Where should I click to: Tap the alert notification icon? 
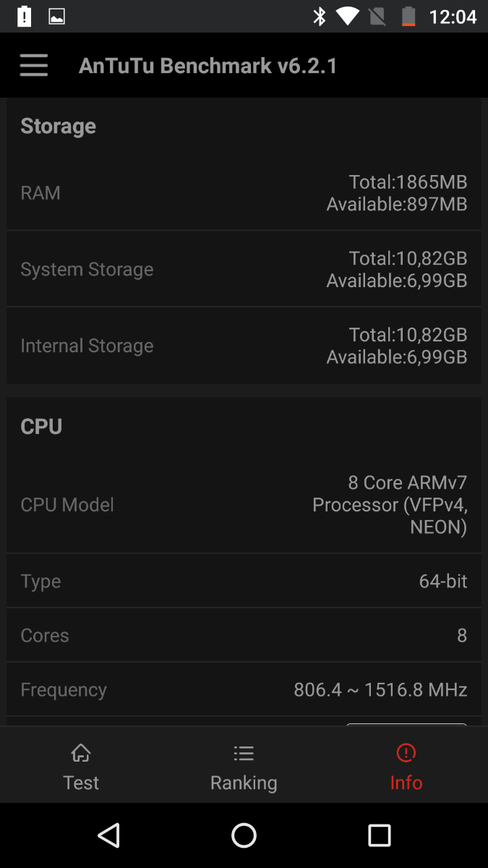click(x=24, y=16)
